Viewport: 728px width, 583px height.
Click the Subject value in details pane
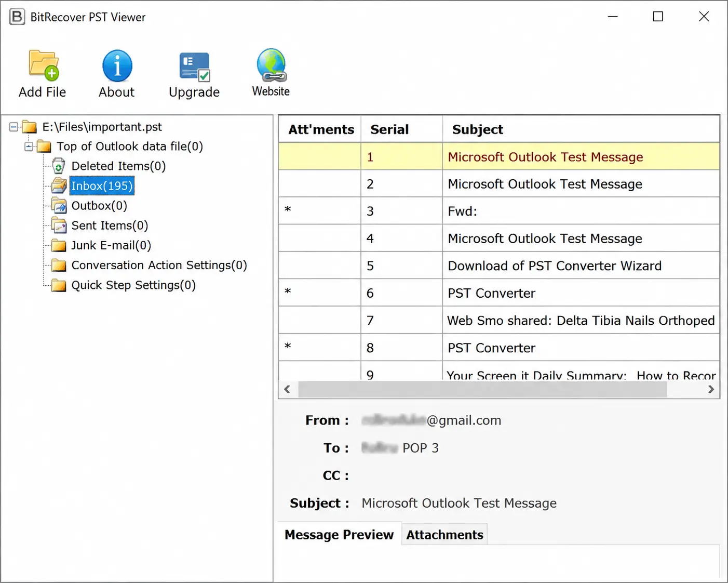459,503
